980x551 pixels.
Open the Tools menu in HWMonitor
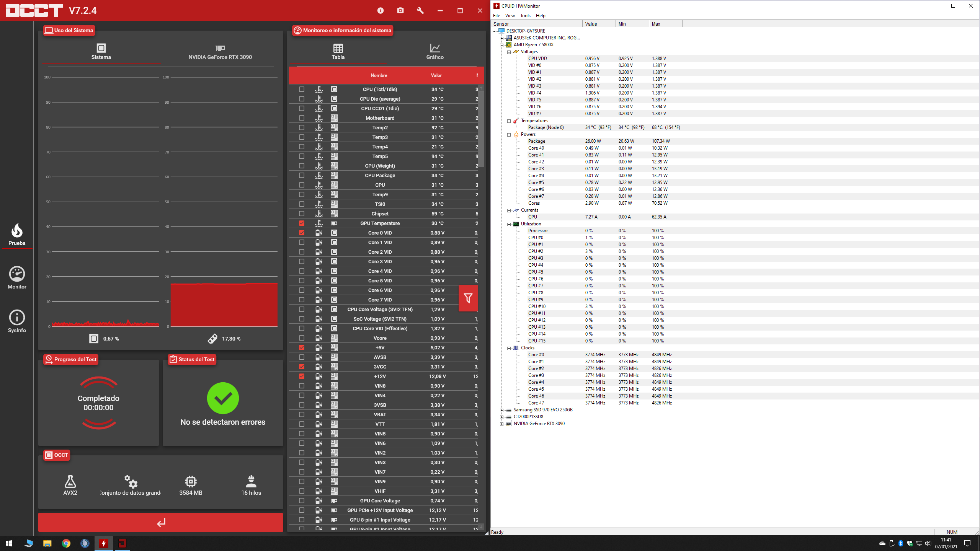coord(525,16)
